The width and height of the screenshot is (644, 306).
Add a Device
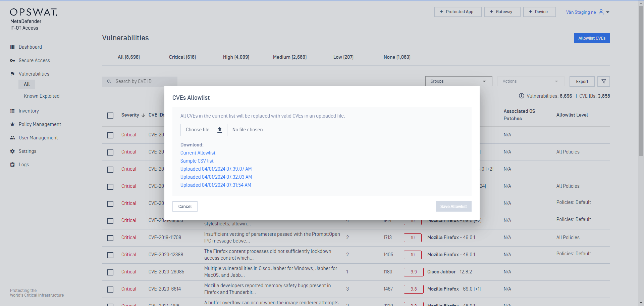[539, 12]
